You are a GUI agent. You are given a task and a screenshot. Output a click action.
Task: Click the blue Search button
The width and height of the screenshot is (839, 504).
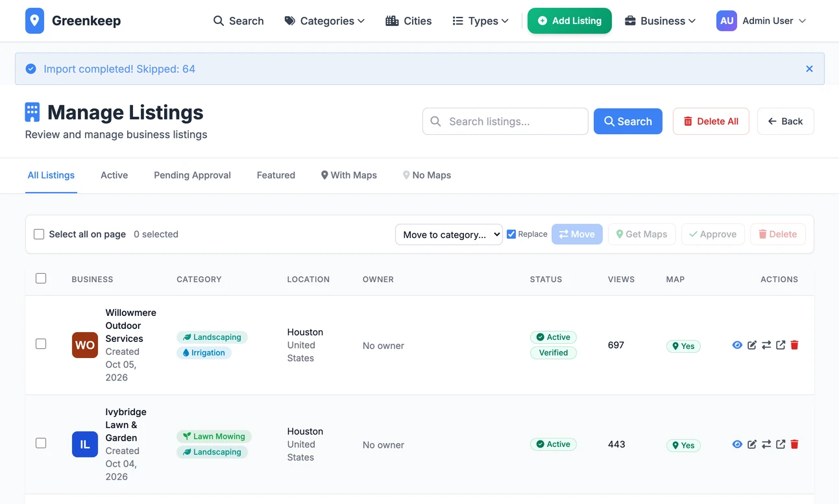click(628, 121)
